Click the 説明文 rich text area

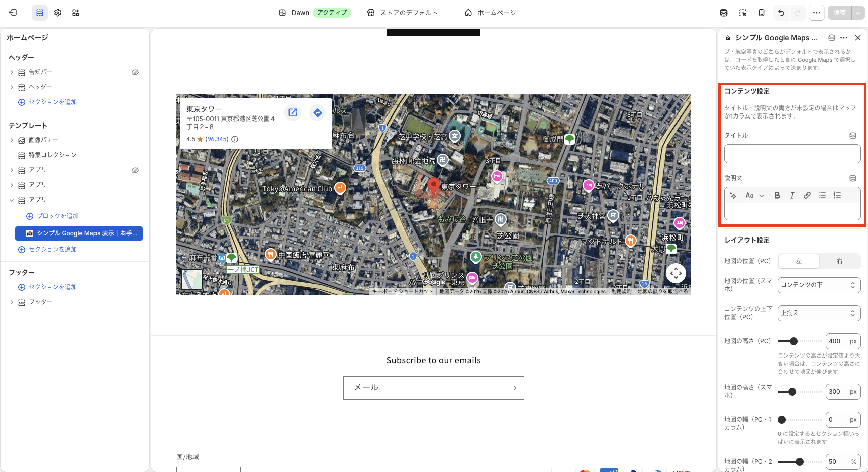[792, 211]
